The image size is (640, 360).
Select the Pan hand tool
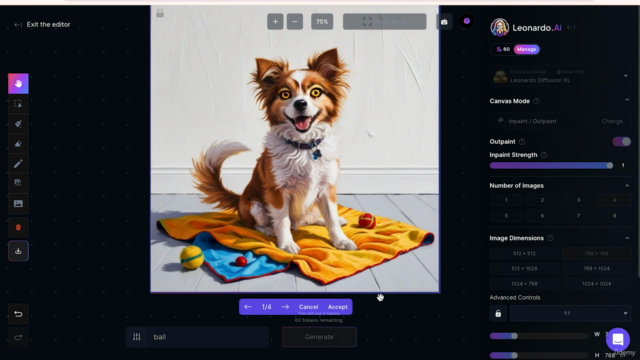point(18,84)
